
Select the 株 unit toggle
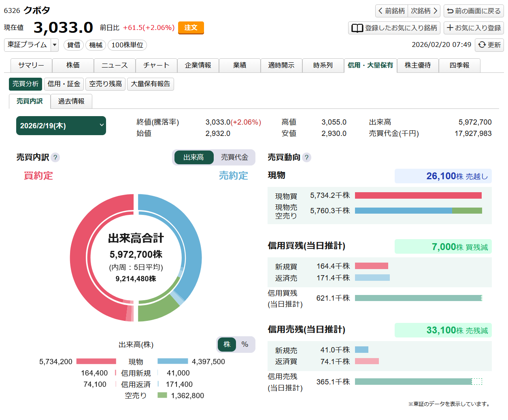[x=227, y=344]
